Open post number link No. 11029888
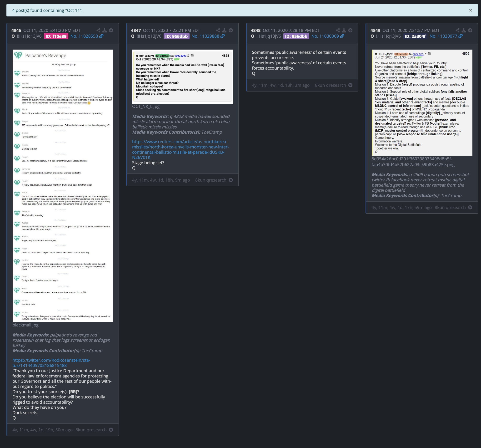Image resolution: width=481 pixels, height=448 pixels. tap(205, 36)
